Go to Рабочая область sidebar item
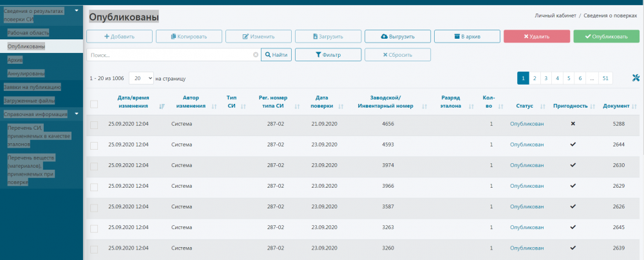 click(x=28, y=32)
